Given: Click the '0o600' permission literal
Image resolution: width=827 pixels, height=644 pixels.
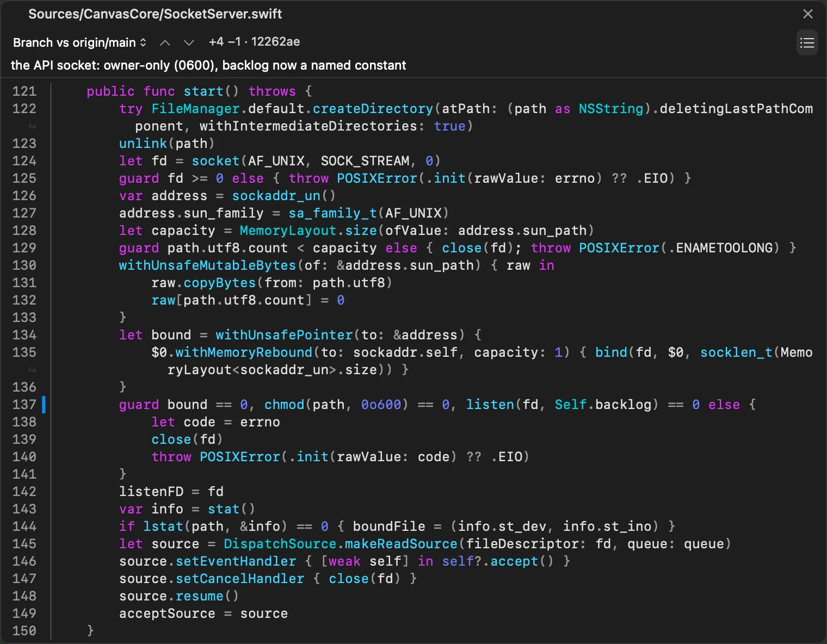Looking at the screenshot, I should click(x=381, y=405).
